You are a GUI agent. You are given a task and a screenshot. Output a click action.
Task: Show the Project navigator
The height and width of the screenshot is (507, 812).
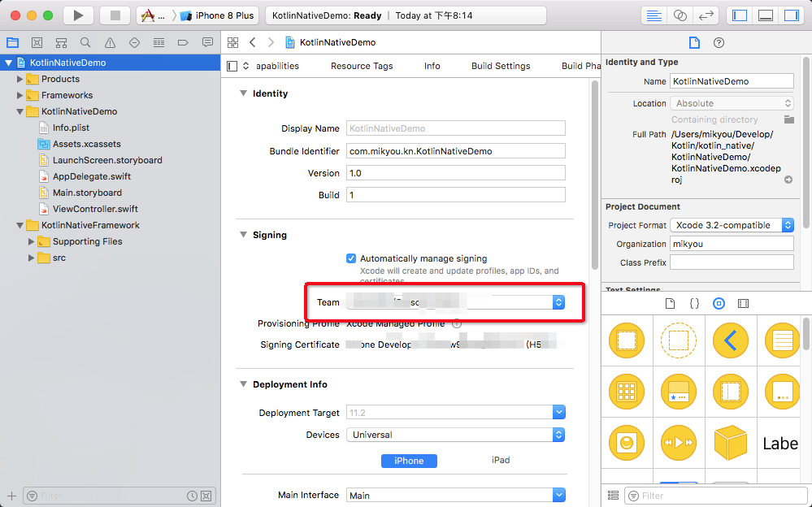tap(12, 42)
